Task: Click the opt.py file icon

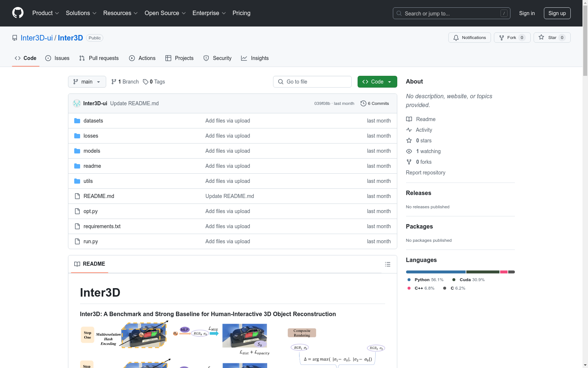Action: coord(77,211)
